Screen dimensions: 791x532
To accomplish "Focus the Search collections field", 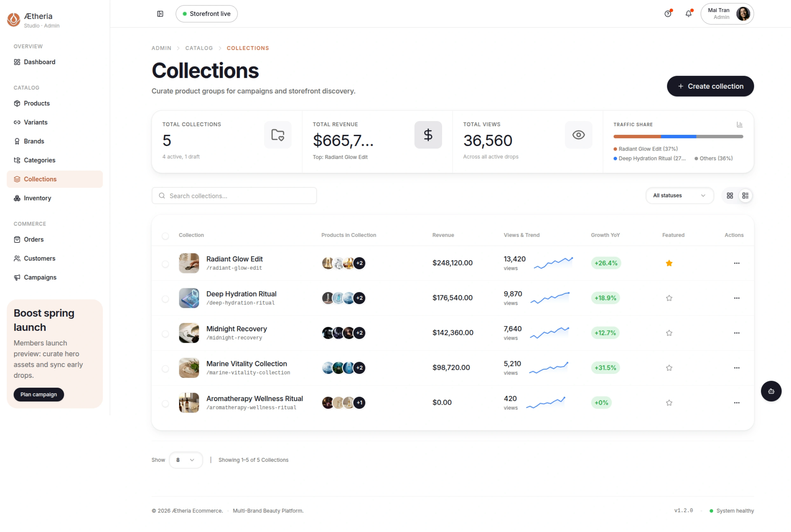I will click(234, 195).
